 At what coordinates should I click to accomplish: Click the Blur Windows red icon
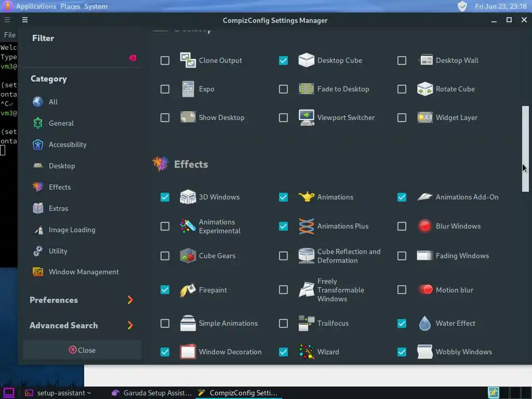pyautogui.click(x=425, y=226)
